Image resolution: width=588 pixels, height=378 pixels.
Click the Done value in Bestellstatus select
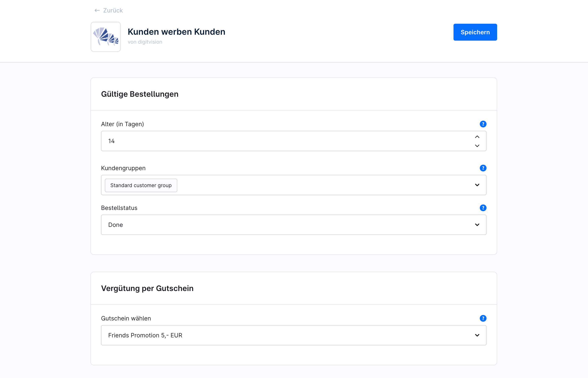(x=115, y=225)
